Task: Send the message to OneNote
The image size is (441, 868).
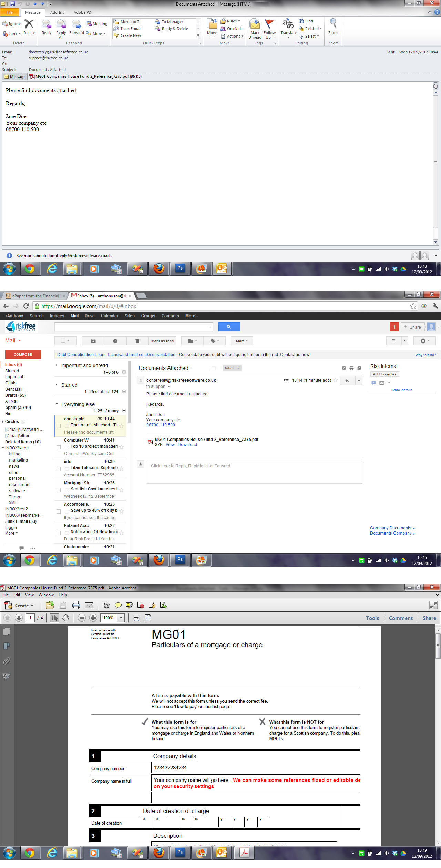Action: coord(232,29)
